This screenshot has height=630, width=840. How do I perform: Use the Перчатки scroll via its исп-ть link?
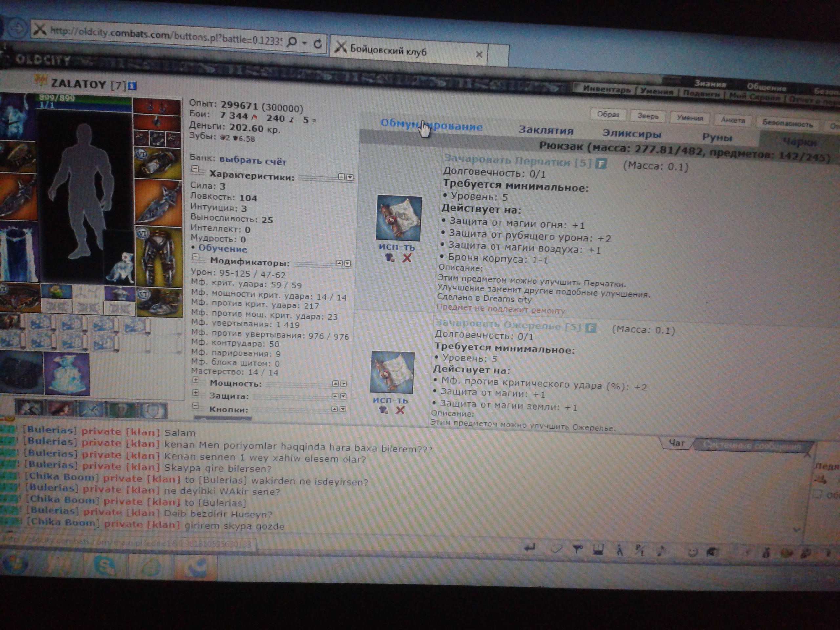(x=397, y=247)
